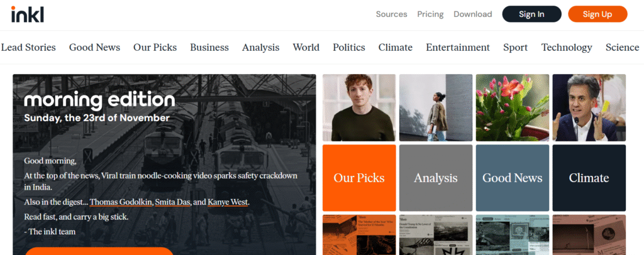Viewport: 644px width, 255px height.
Task: Click the Sign In button
Action: tap(531, 14)
